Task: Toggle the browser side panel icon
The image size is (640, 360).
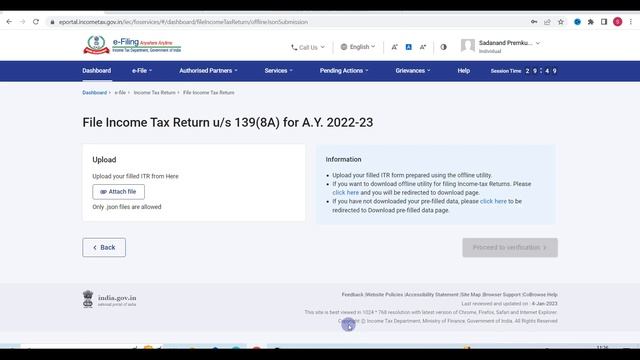Action: (x=604, y=22)
